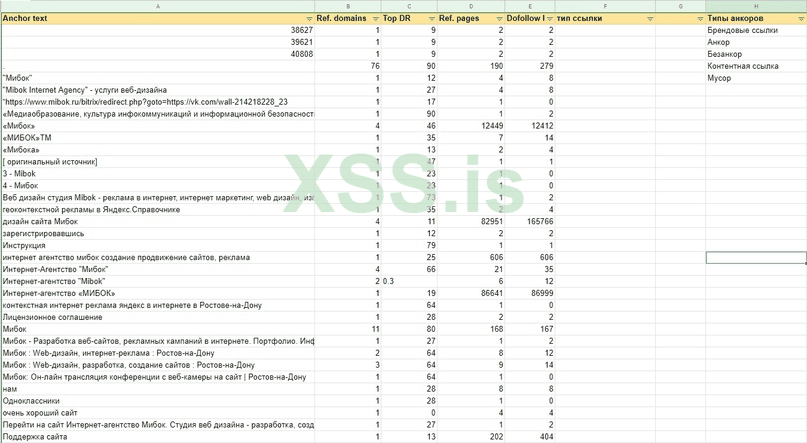Select the Ref. pages value 82951
Image resolution: width=807 pixels, height=443 pixels.
(x=471, y=221)
